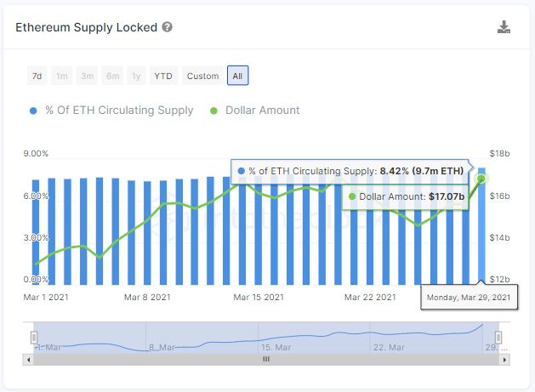Image resolution: width=535 pixels, height=392 pixels.
Task: Toggle the Dollar Amount series
Action: click(x=255, y=111)
